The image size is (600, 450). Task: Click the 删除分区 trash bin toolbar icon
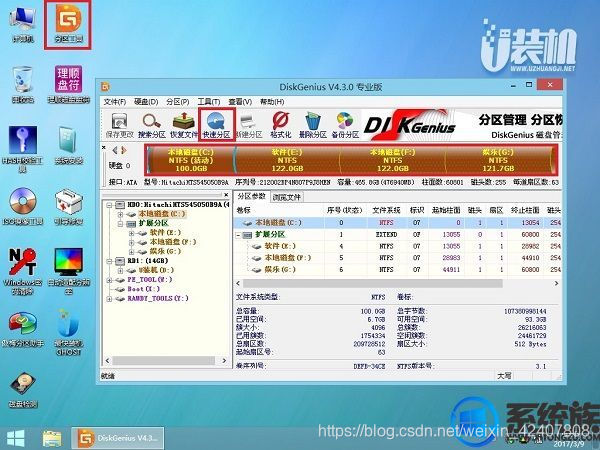(313, 125)
